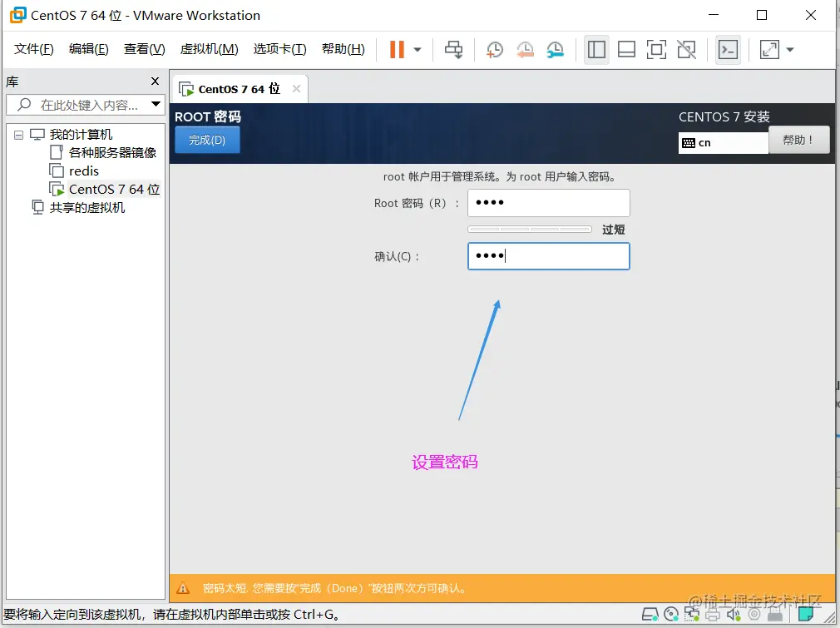Image resolution: width=840 pixels, height=628 pixels.
Task: Suspend the virtual machine using the pause icon
Action: click(x=396, y=49)
